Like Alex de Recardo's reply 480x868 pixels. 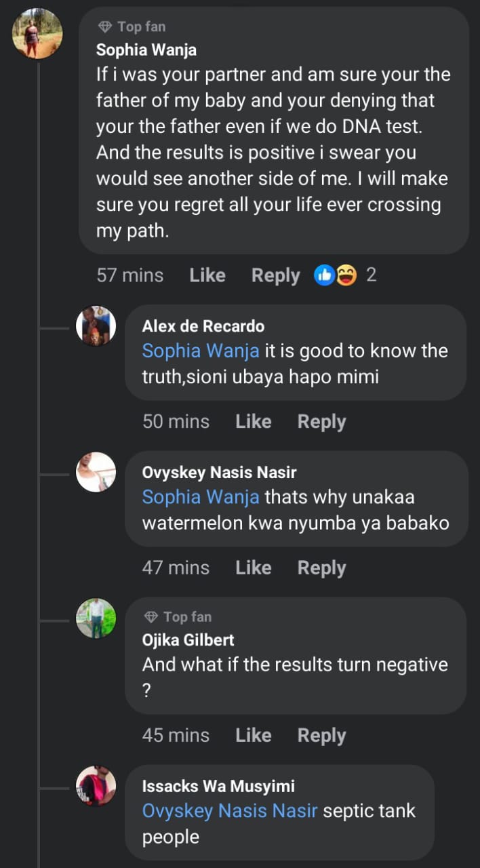pos(253,421)
